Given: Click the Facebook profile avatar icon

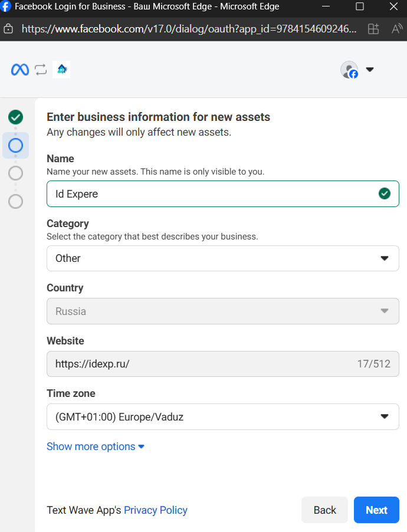Looking at the screenshot, I should pyautogui.click(x=349, y=70).
